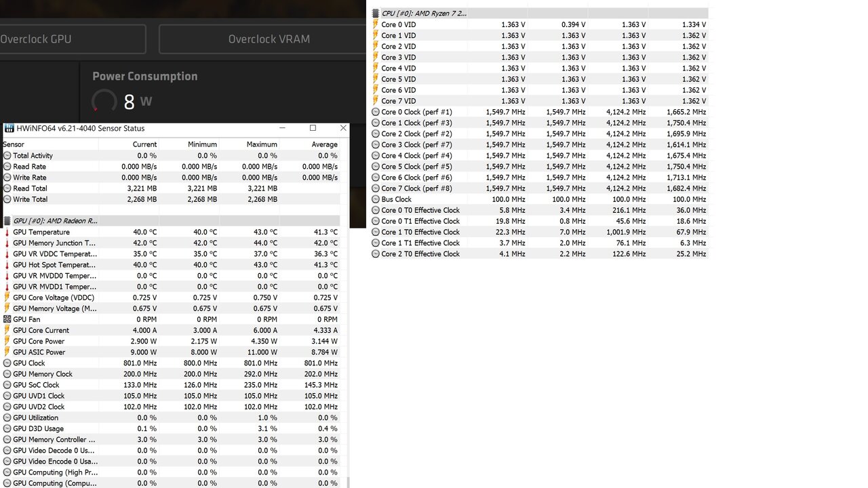Select the Core 3 Clock (perf #7) row label
This screenshot has height=488, width=868.
(x=416, y=144)
